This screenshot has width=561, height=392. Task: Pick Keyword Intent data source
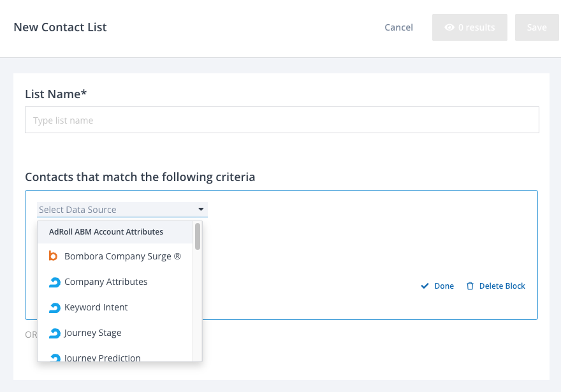coord(96,307)
